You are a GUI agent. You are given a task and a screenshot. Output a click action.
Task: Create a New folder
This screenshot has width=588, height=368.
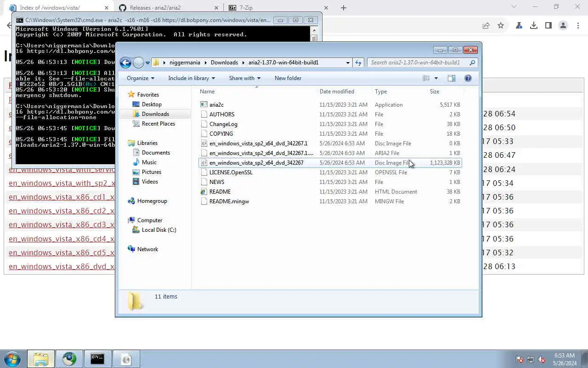tap(288, 78)
